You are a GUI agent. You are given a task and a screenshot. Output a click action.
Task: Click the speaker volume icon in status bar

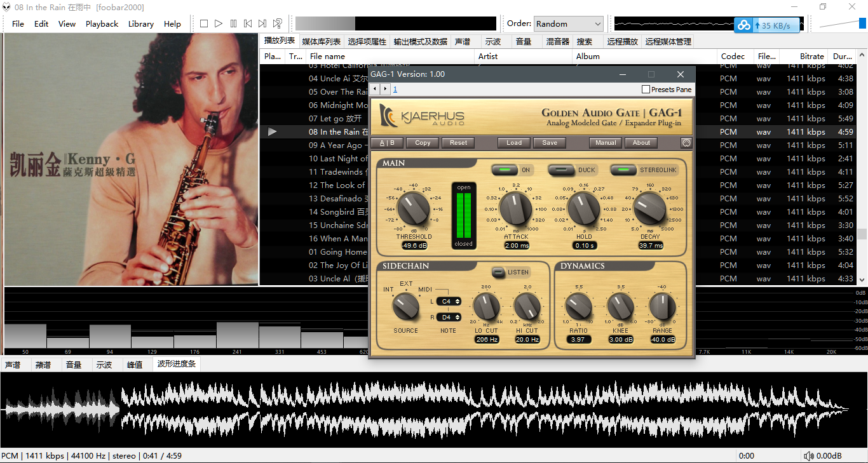pos(808,456)
